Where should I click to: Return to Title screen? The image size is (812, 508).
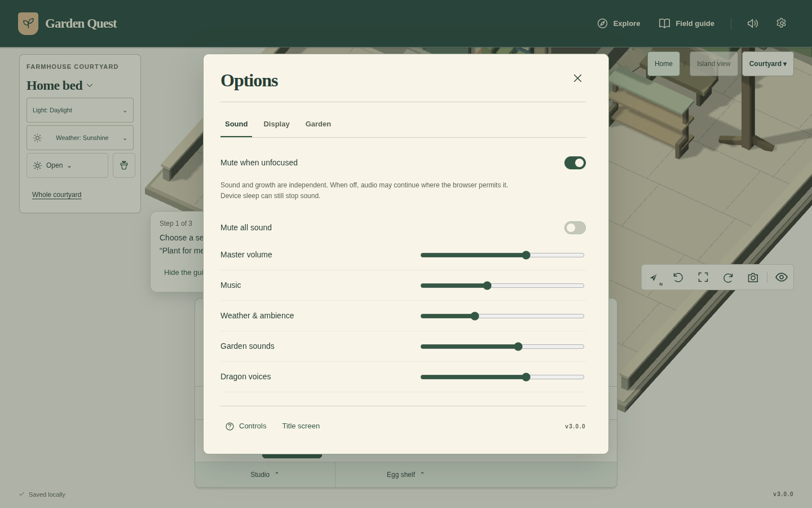(301, 426)
